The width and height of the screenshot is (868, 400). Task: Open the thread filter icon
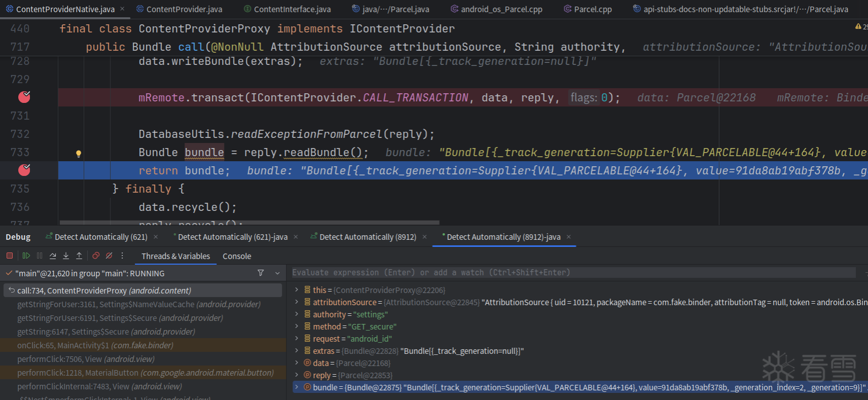(x=261, y=273)
